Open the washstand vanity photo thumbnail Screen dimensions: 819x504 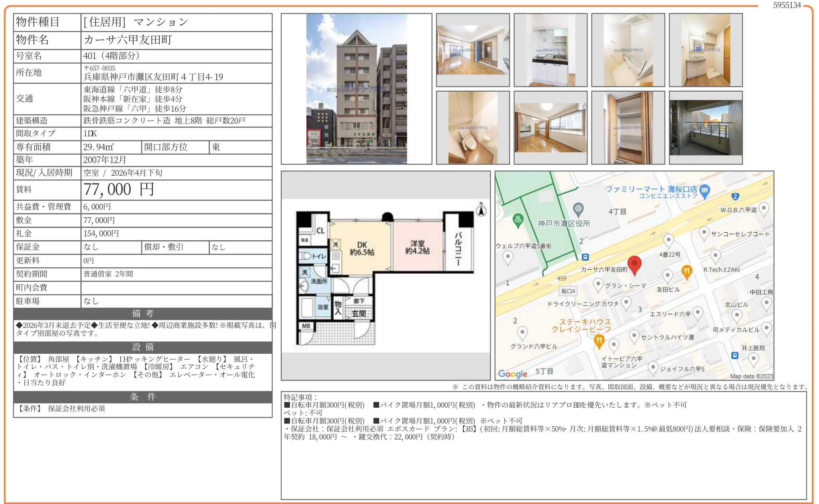[705, 50]
